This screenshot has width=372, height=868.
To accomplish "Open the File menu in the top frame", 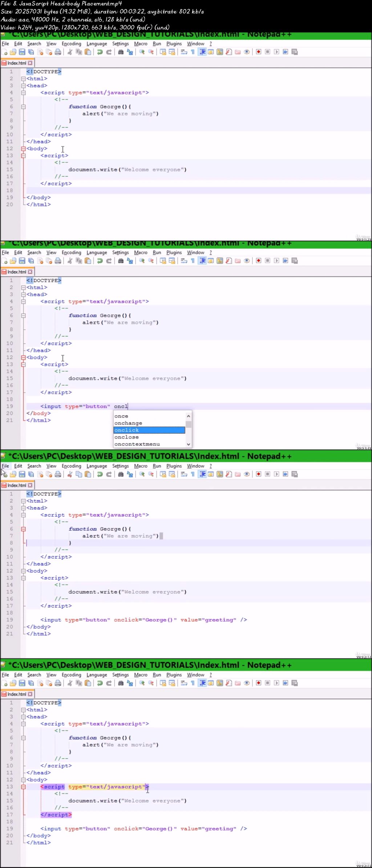I will (x=5, y=44).
